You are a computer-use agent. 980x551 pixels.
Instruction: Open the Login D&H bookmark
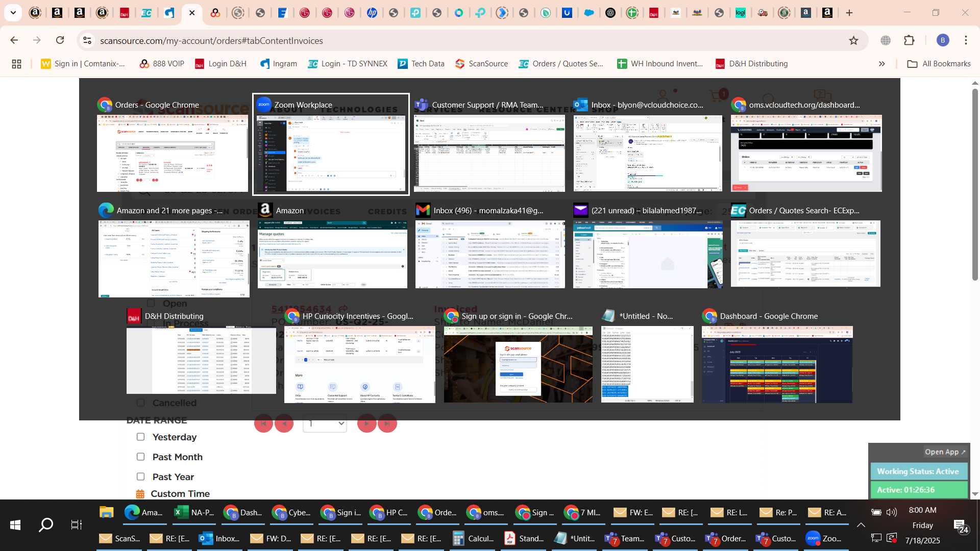coord(221,64)
